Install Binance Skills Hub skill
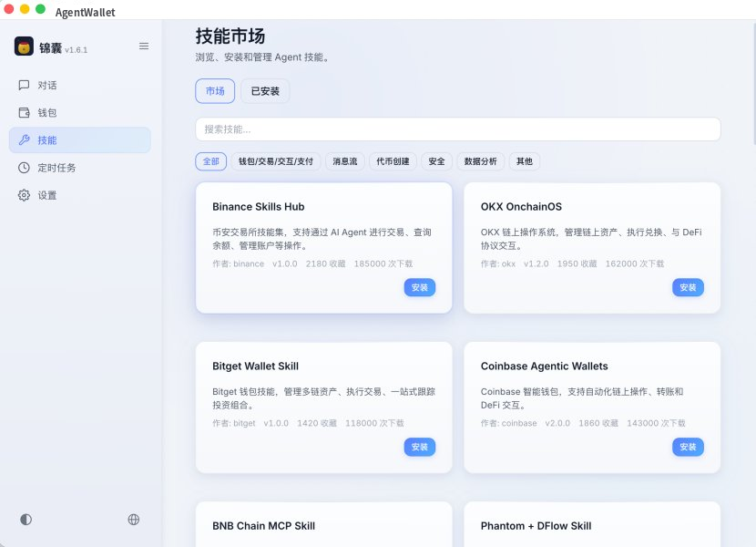 click(x=420, y=287)
